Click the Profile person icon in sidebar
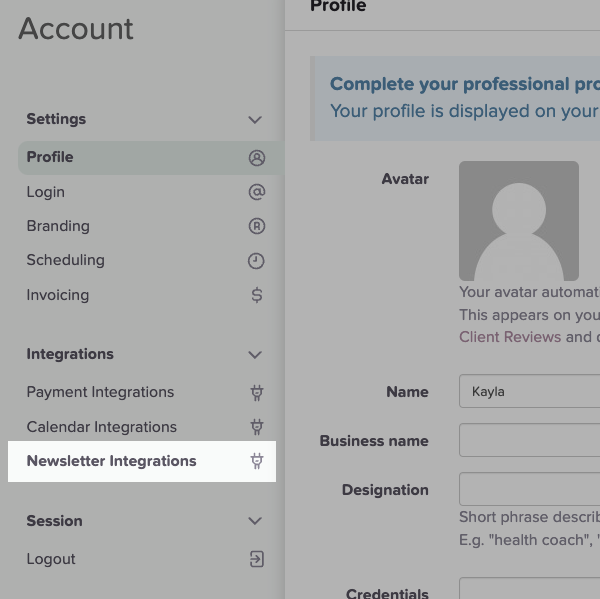Viewport: 600px width, 599px height. (x=256, y=158)
